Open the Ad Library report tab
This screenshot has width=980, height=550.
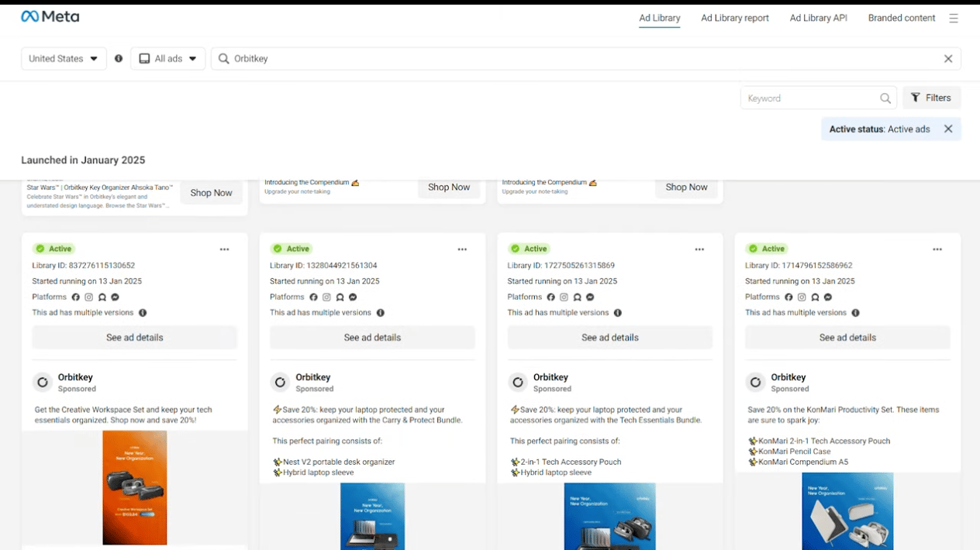click(735, 19)
